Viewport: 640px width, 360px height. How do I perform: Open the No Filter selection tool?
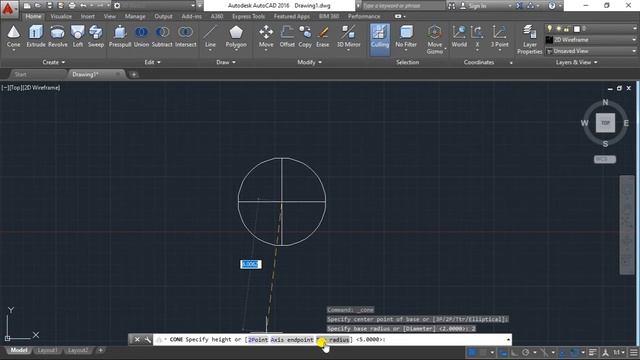[406, 37]
